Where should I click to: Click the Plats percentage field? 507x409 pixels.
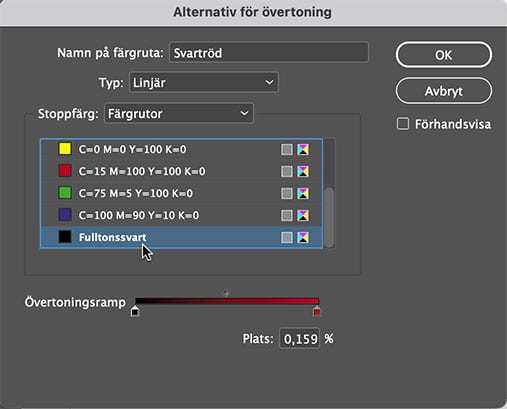point(300,339)
